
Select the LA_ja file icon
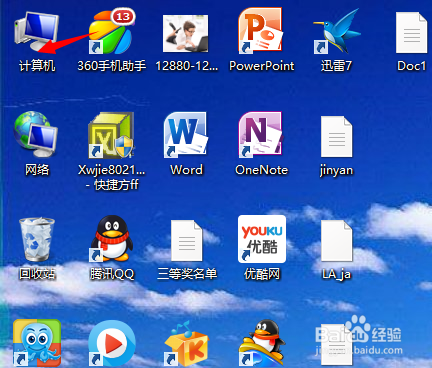337,241
